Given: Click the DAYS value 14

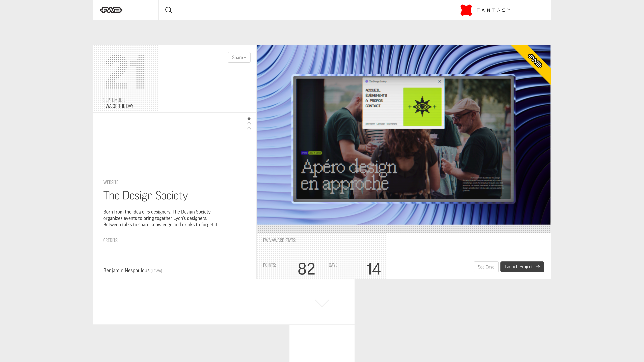Looking at the screenshot, I should (x=373, y=269).
